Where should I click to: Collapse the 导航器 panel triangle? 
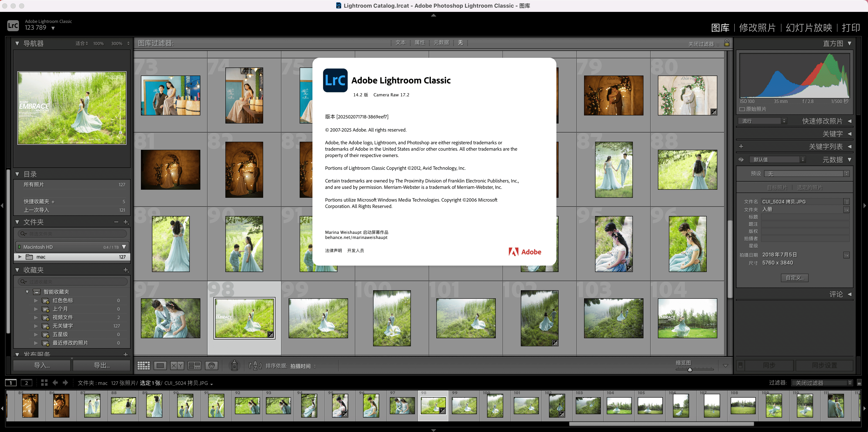click(17, 43)
